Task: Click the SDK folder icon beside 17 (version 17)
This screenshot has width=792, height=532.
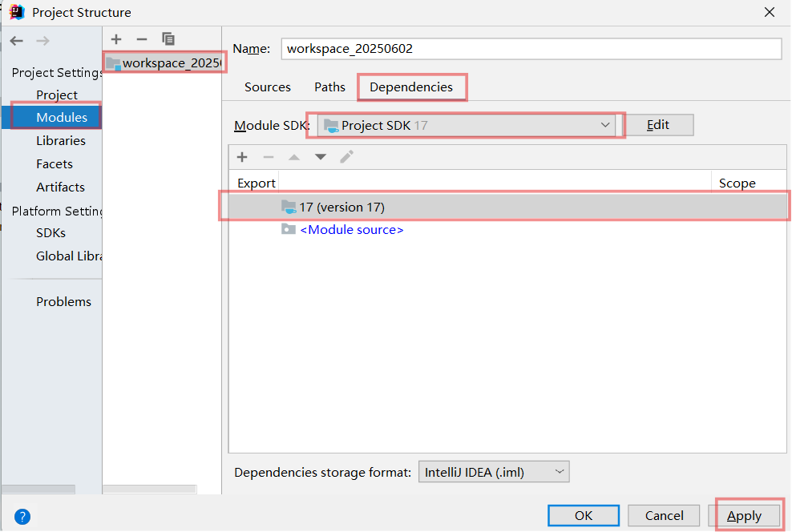Action: pyautogui.click(x=289, y=207)
